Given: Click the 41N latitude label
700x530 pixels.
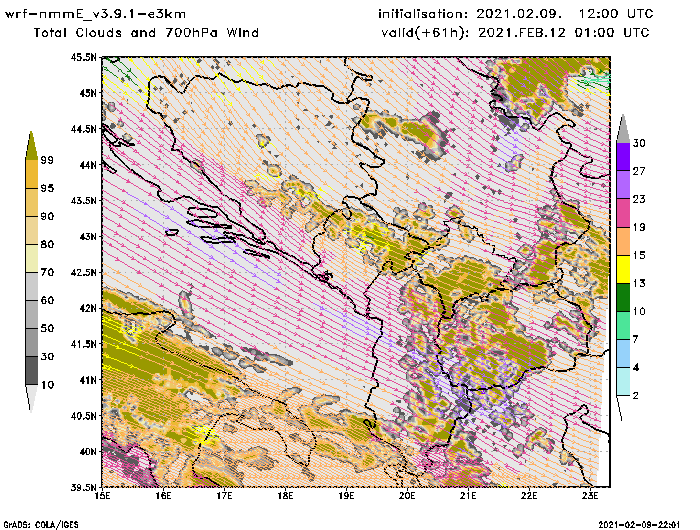Looking at the screenshot, I should coord(88,380).
